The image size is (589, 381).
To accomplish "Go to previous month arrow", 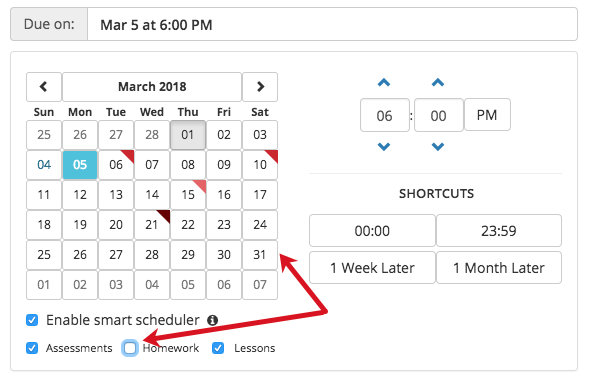I will 44,87.
